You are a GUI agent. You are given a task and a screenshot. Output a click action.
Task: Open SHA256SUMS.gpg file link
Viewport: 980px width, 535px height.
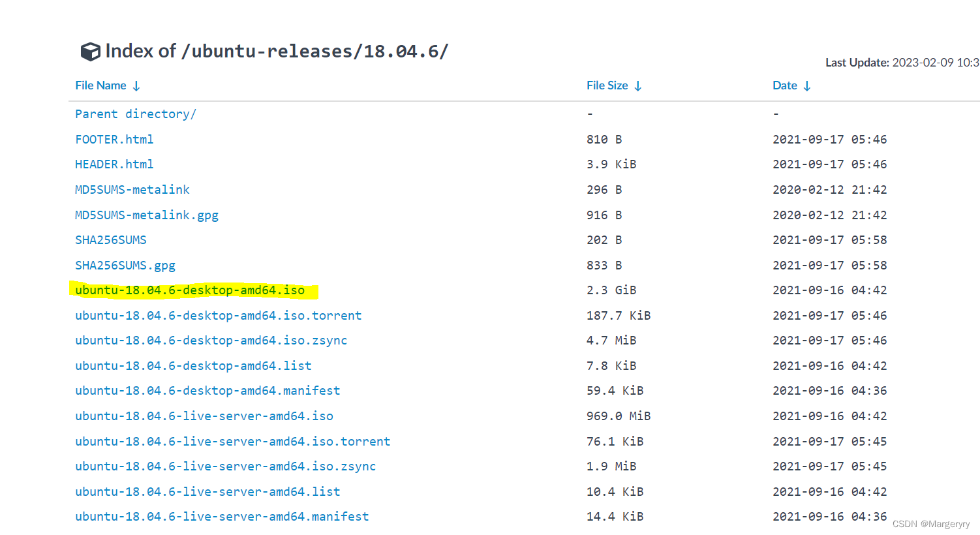[125, 266]
